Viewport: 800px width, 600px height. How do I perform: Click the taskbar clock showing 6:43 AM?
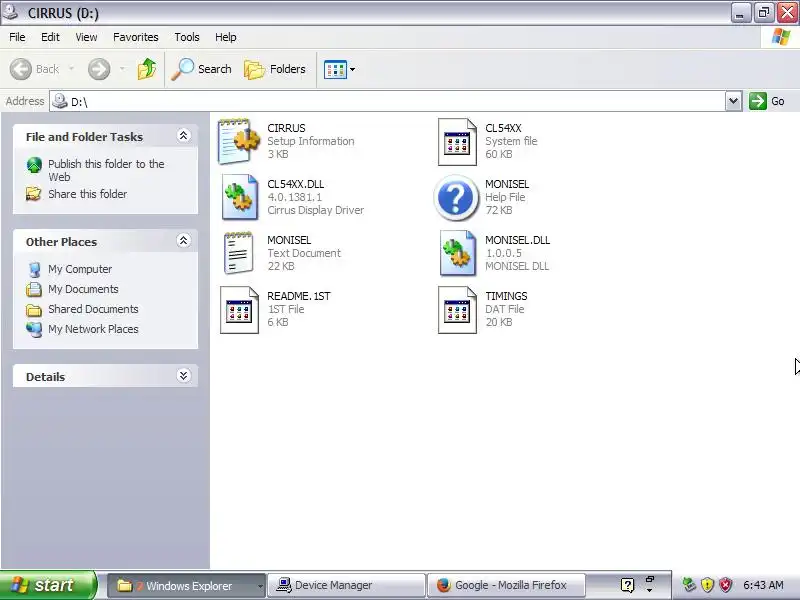[x=763, y=585]
